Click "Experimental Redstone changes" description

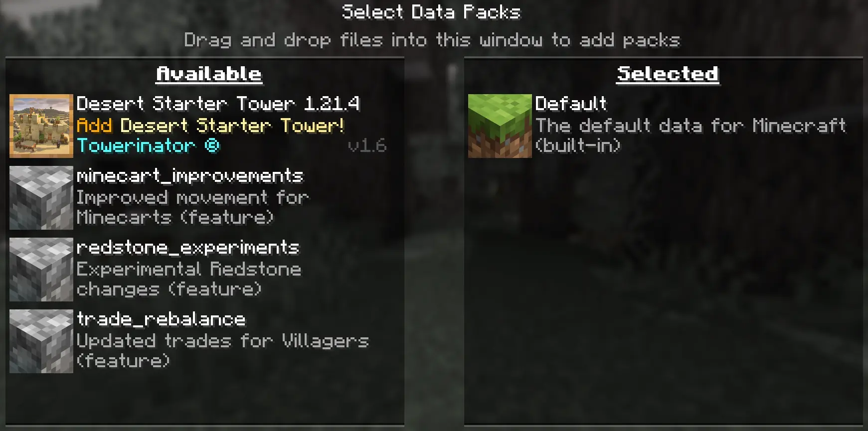[x=189, y=279]
